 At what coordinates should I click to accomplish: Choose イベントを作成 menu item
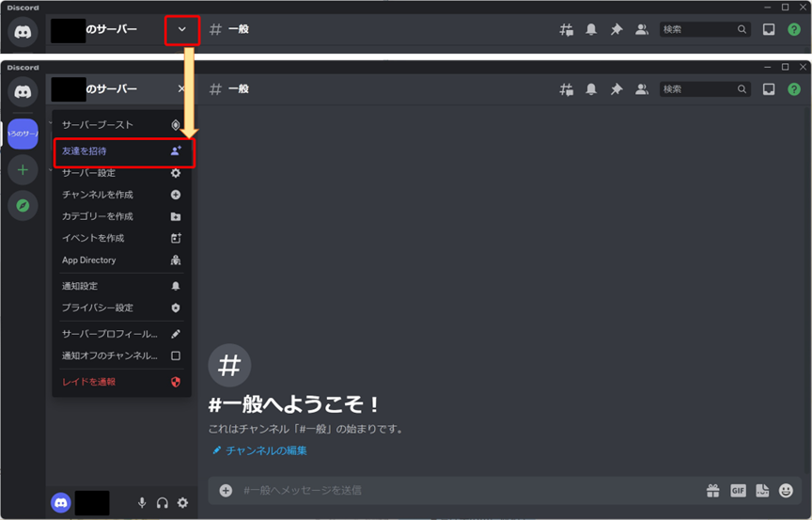pyautogui.click(x=121, y=238)
